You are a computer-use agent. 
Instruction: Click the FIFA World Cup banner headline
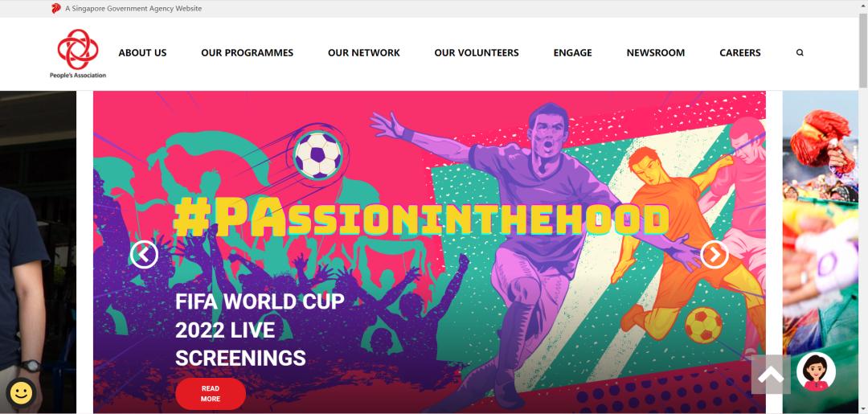[x=260, y=330]
